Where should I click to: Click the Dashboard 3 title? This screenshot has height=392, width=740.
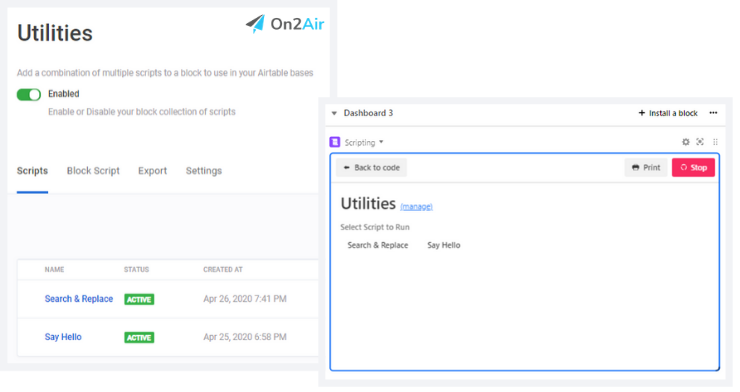368,113
